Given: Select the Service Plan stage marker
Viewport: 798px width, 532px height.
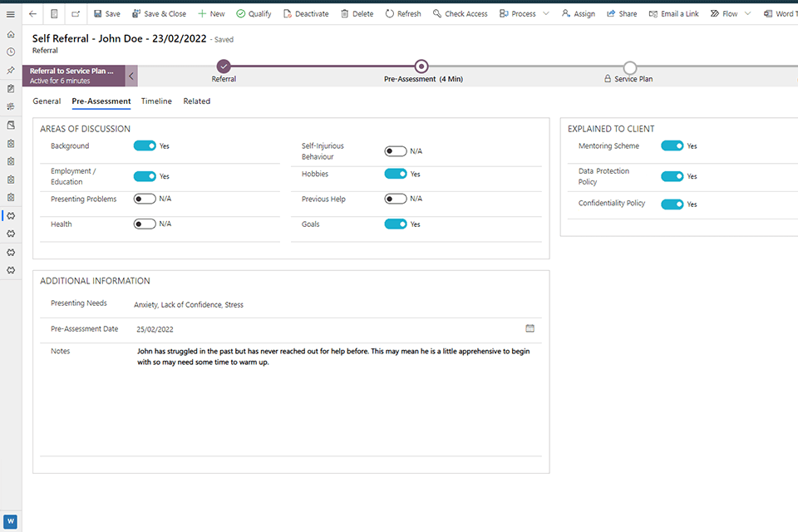Looking at the screenshot, I should (x=630, y=67).
